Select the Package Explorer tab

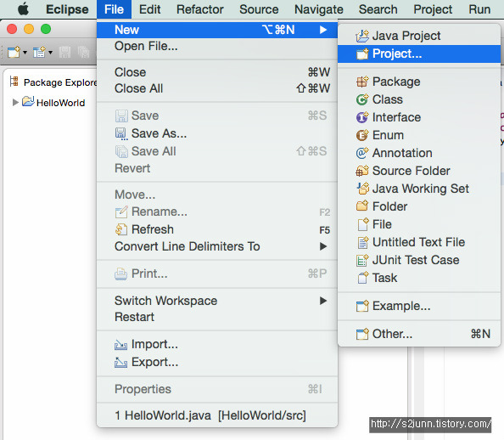(53, 82)
